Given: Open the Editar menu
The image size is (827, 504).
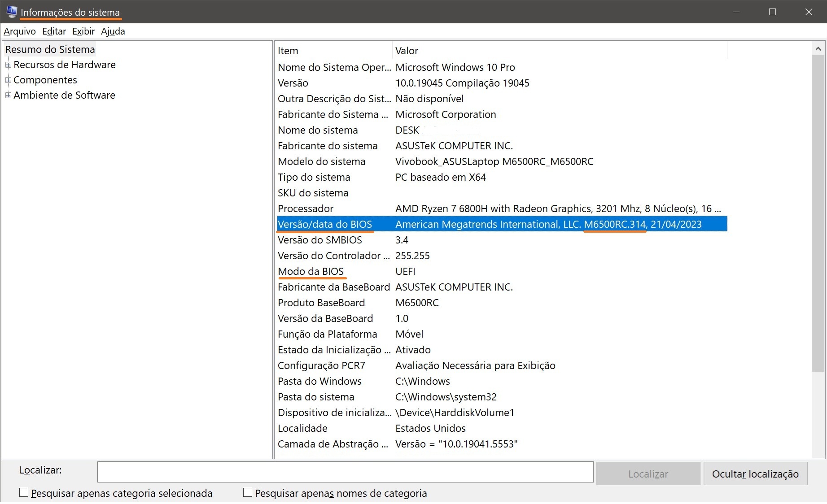Looking at the screenshot, I should pos(54,31).
